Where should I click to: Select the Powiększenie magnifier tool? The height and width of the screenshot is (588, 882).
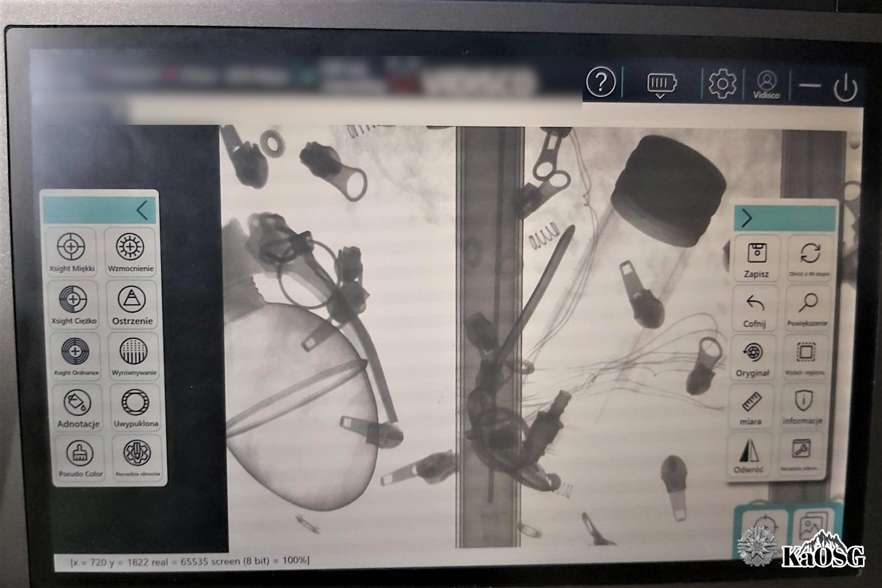pos(807,308)
